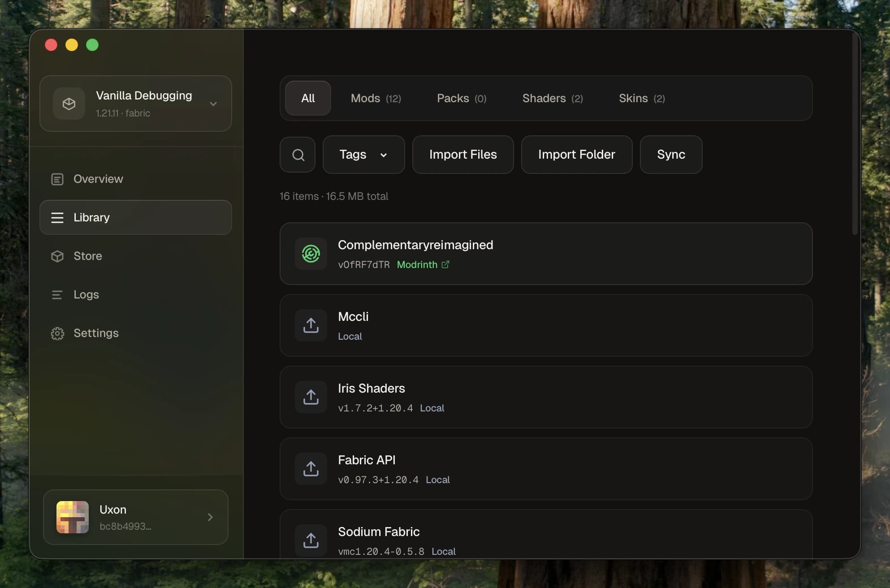Expand the Vanilla Debugging instance selector chevron
The image size is (890, 588).
(213, 104)
